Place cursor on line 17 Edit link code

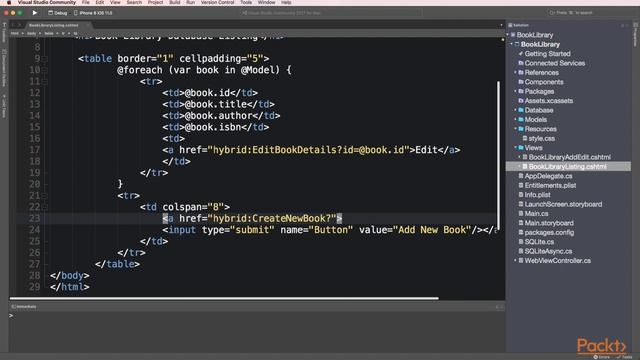311,150
